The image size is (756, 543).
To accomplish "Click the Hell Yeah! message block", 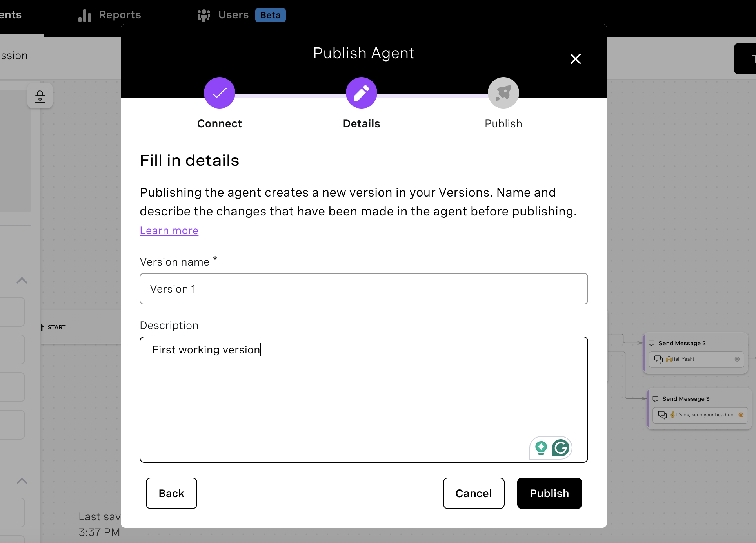I will tap(696, 359).
